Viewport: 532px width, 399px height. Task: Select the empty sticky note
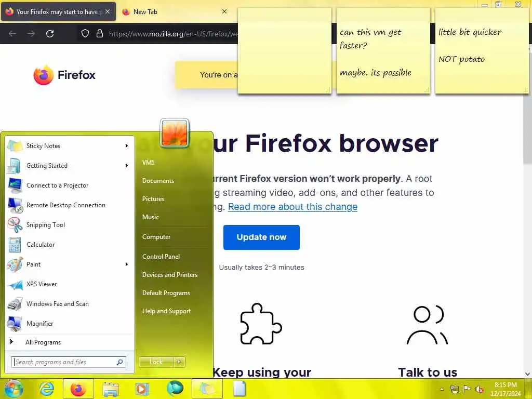click(285, 51)
